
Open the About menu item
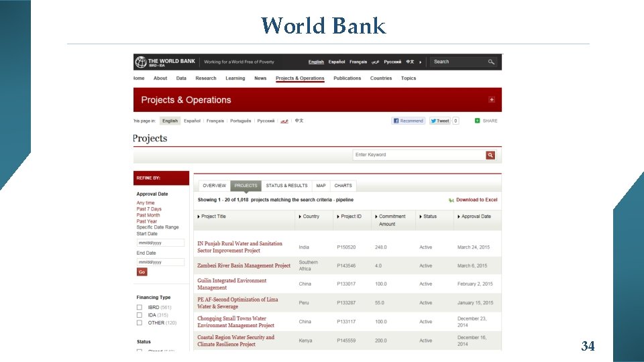pos(160,78)
